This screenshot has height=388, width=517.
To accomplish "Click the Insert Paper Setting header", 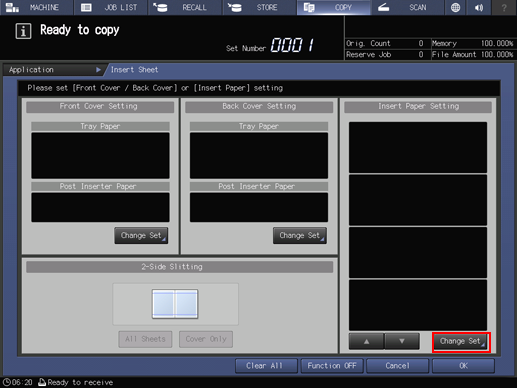I will coord(418,107).
